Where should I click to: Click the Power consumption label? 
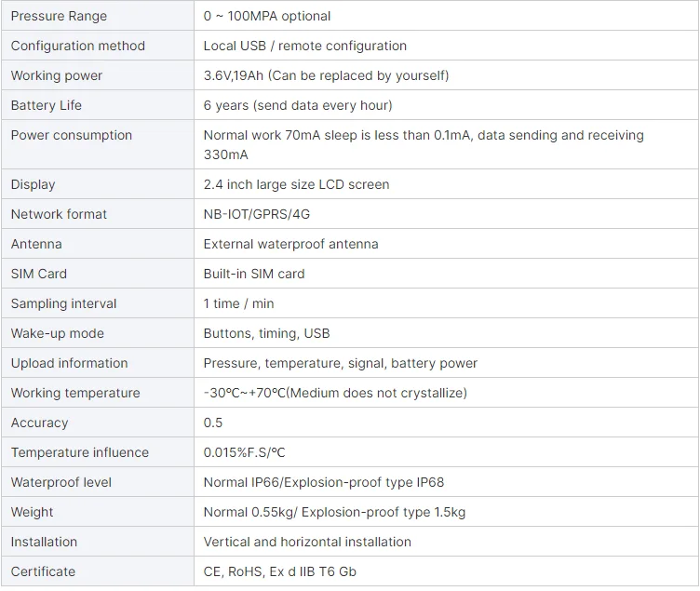pyautogui.click(x=72, y=135)
